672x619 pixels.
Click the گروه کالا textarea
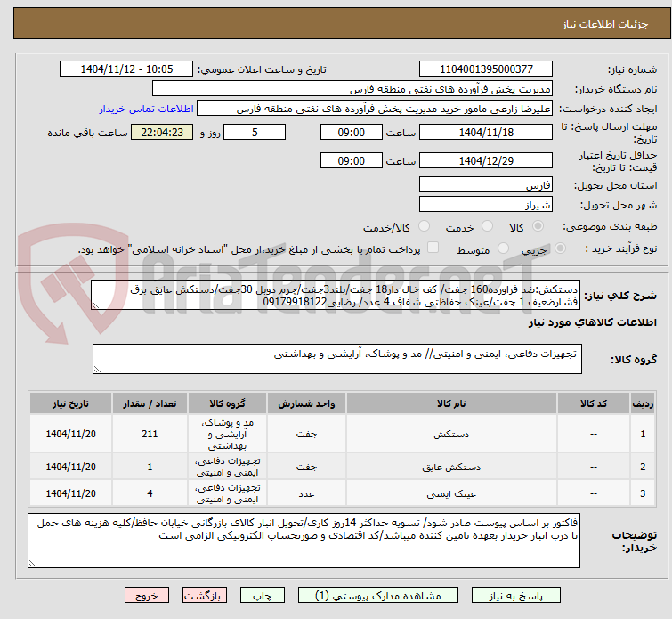coord(336,359)
